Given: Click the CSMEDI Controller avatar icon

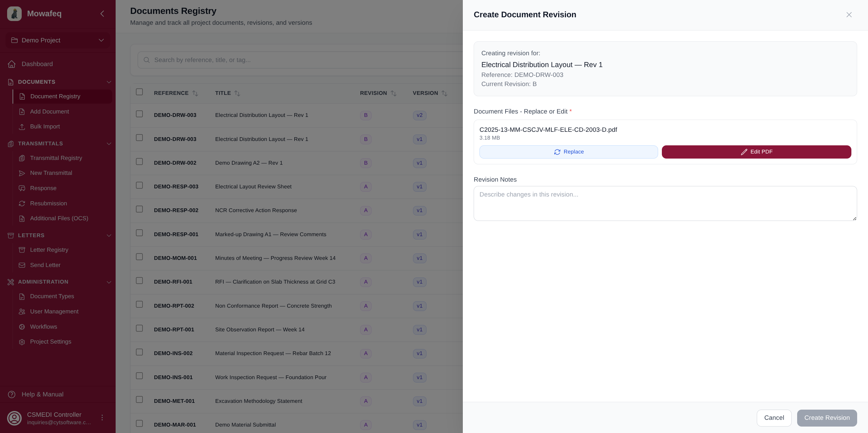Looking at the screenshot, I should click(x=15, y=418).
